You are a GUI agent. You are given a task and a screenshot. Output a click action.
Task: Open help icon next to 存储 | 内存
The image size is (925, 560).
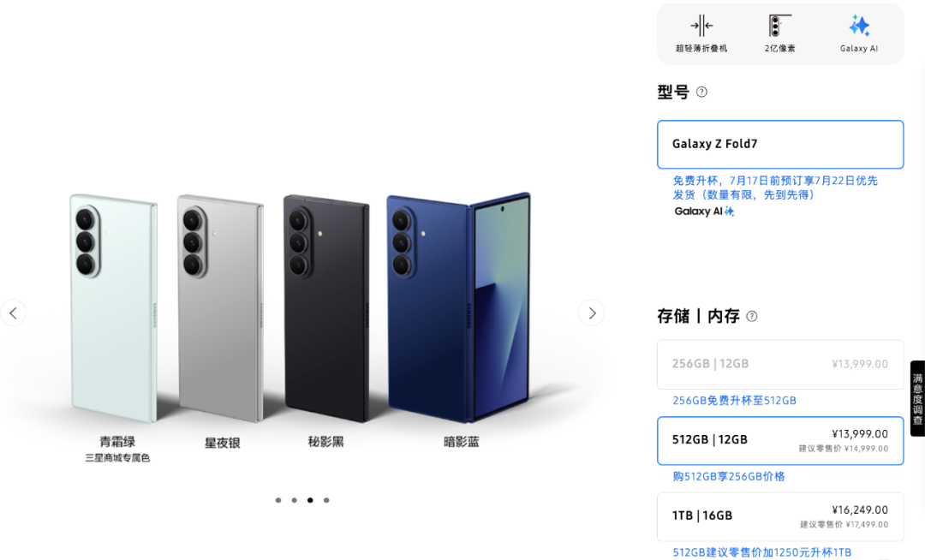[x=752, y=317]
